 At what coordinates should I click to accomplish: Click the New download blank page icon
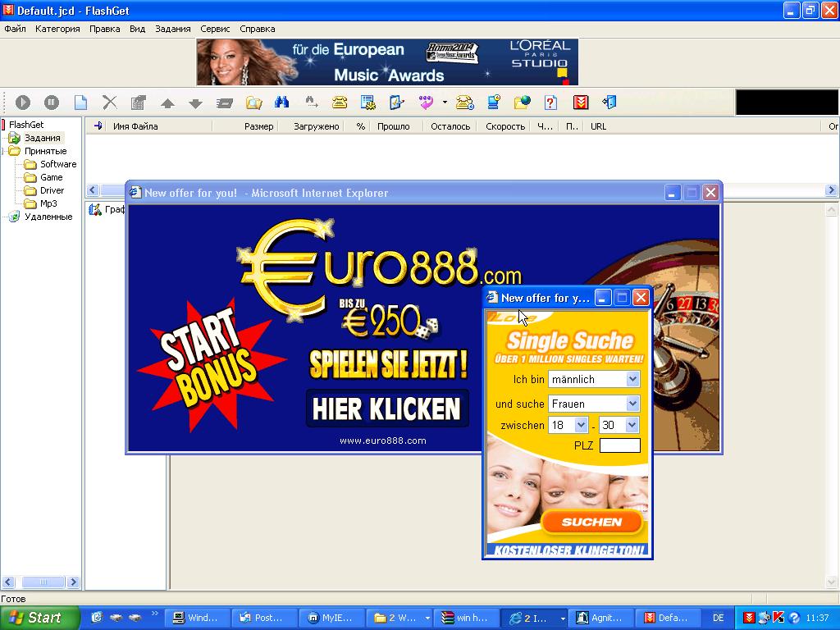pyautogui.click(x=80, y=102)
